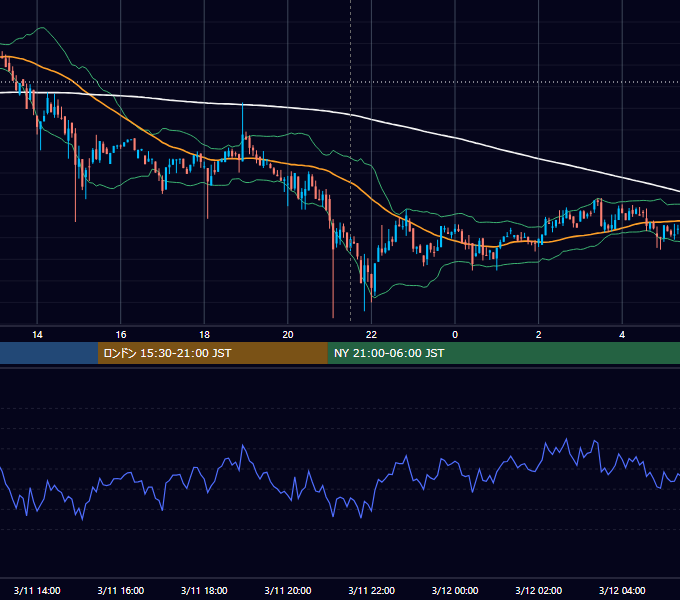Click the 3/12 04:00 time label

pos(622,590)
